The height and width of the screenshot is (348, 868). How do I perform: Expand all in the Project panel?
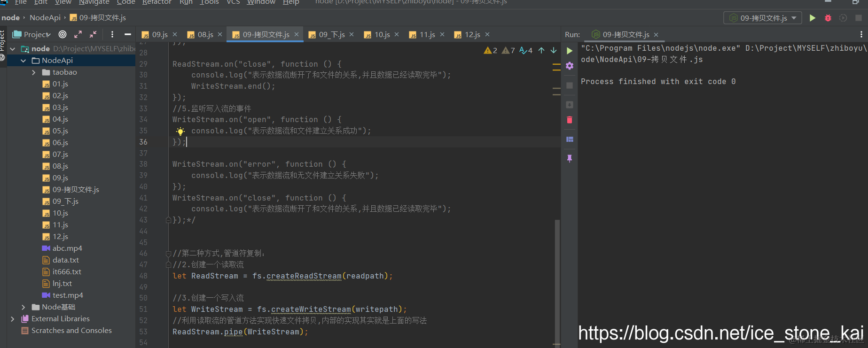pyautogui.click(x=78, y=34)
